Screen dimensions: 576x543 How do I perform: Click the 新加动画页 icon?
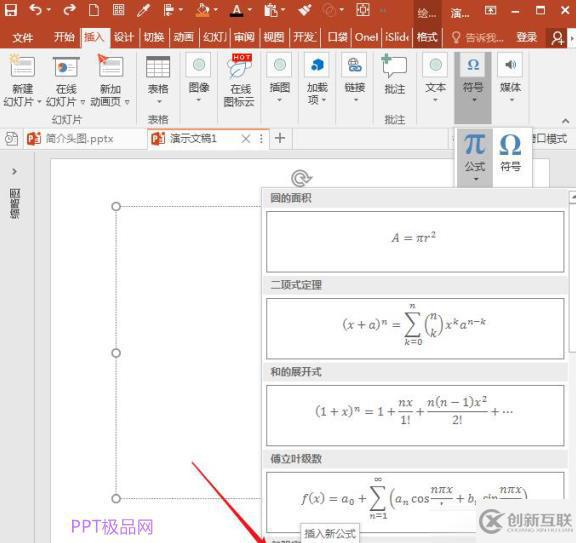coord(110,66)
